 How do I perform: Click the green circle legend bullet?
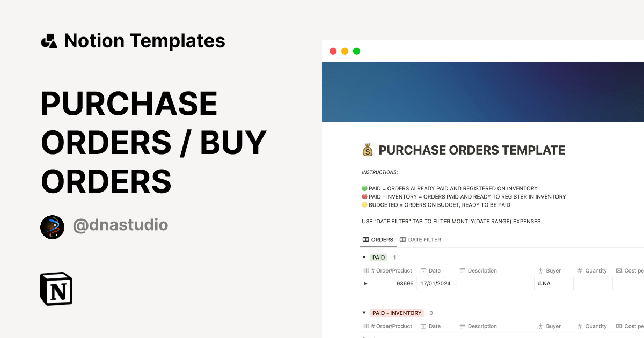tap(364, 189)
